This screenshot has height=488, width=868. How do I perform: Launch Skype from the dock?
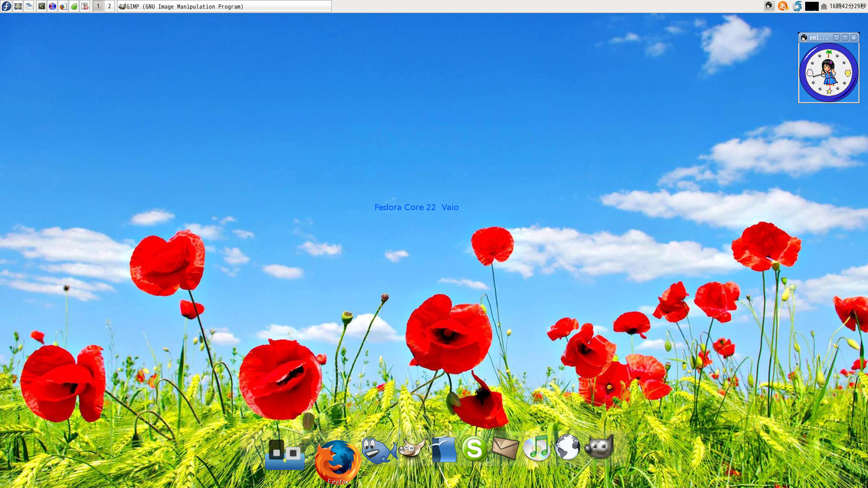(474, 448)
